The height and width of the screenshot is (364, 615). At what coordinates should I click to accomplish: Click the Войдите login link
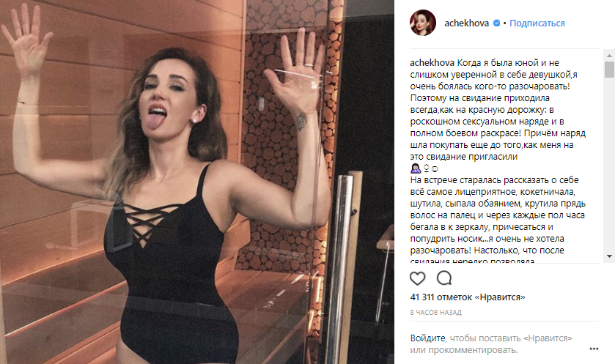427,338
